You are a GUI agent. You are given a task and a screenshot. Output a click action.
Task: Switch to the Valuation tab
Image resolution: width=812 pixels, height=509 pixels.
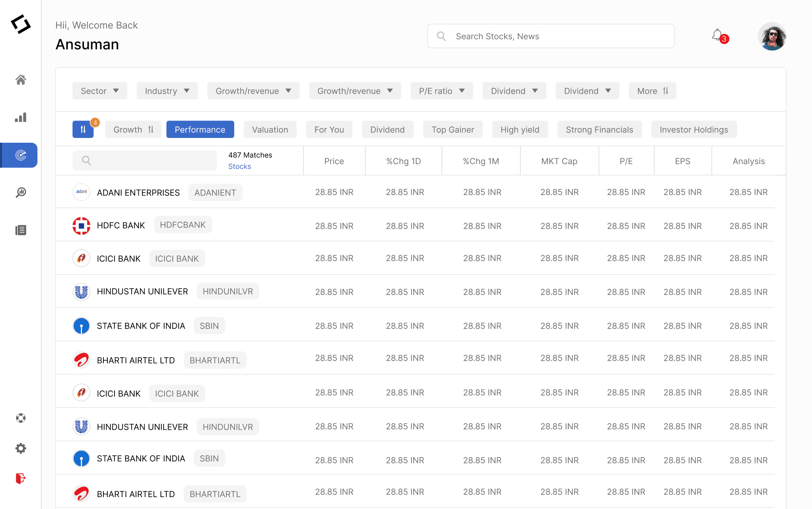[270, 130]
